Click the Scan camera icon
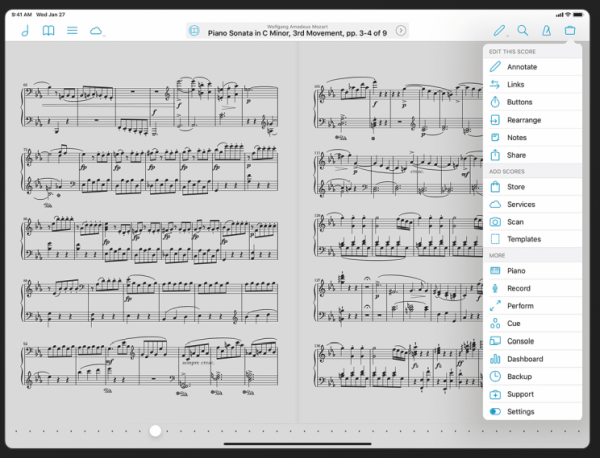The width and height of the screenshot is (600, 458). pos(495,222)
